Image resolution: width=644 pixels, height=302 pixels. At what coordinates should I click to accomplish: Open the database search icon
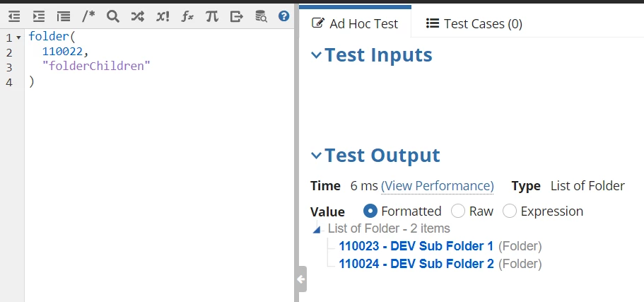(x=262, y=16)
